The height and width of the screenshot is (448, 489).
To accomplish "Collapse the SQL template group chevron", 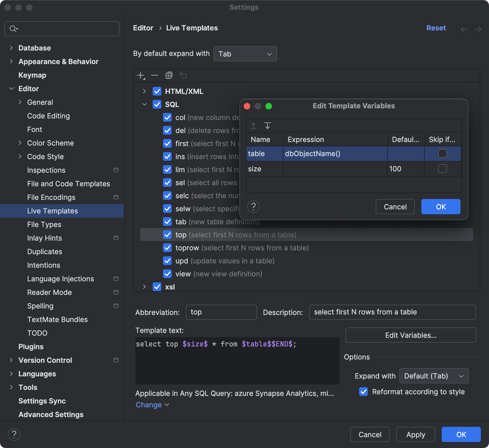I will [144, 104].
